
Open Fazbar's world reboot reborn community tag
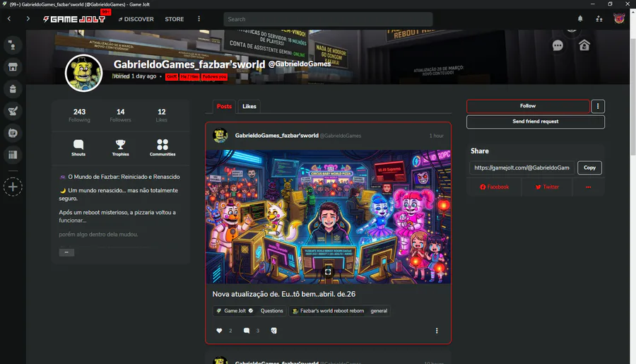click(328, 311)
